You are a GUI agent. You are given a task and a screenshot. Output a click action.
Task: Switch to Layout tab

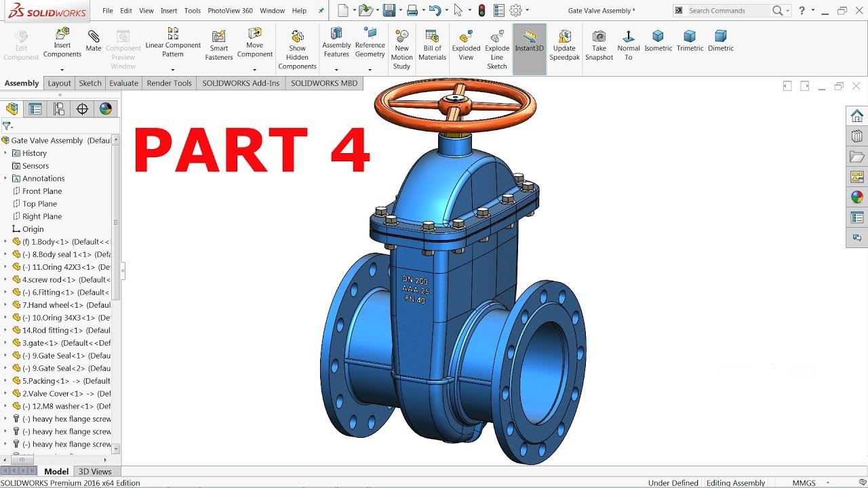click(59, 83)
